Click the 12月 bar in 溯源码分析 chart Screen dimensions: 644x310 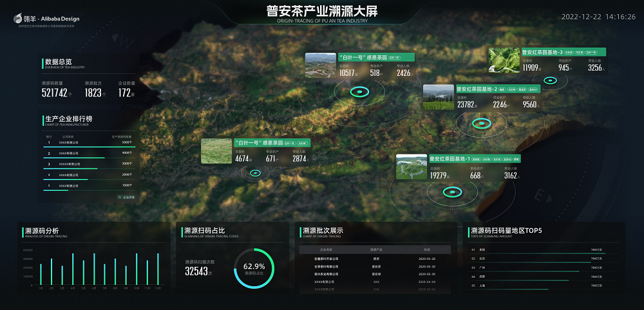coord(158,269)
